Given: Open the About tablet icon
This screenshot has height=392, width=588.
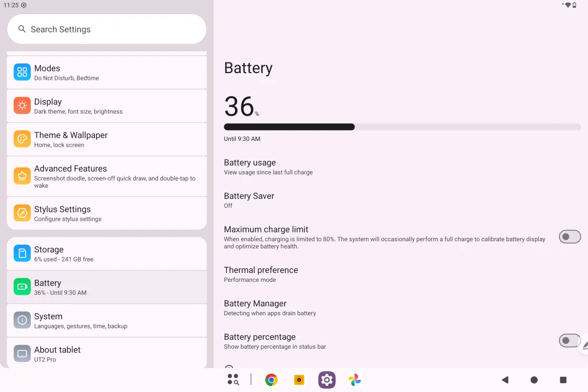Looking at the screenshot, I should pos(22,353).
